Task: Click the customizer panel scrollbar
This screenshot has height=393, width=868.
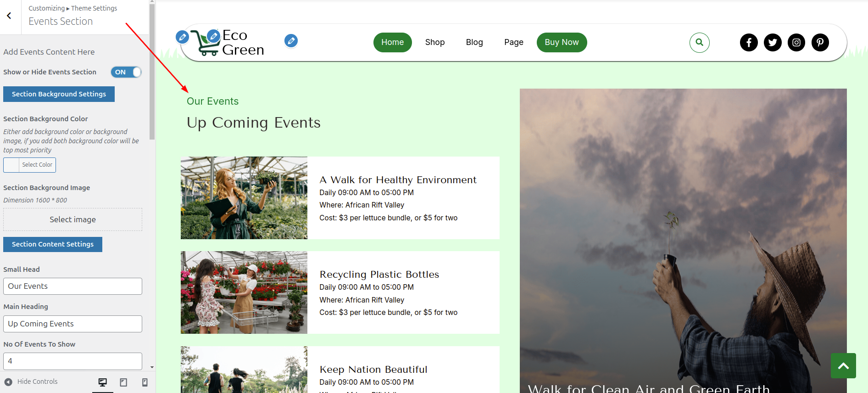Action: (x=152, y=71)
